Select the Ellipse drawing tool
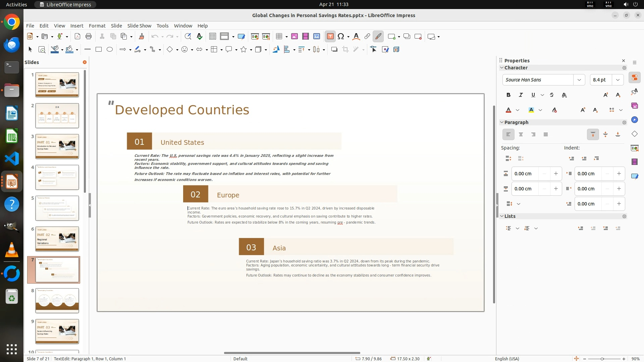Image resolution: width=644 pixels, height=362 pixels. 109,50
